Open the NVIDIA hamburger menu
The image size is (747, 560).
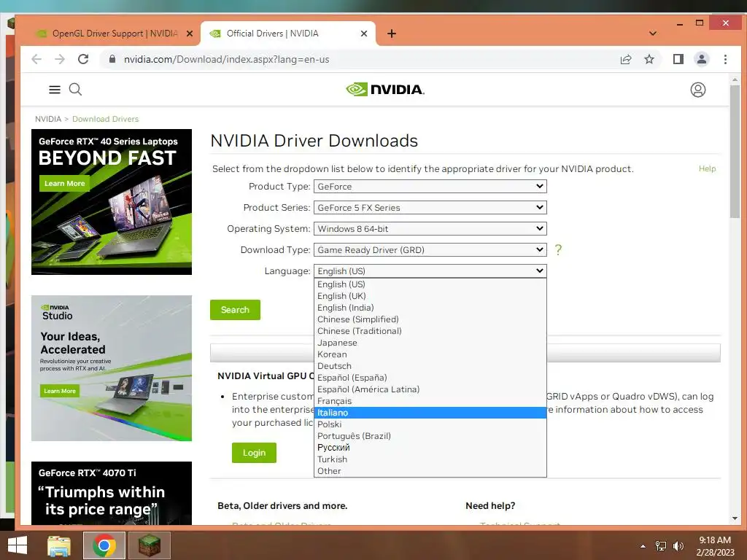pyautogui.click(x=55, y=90)
